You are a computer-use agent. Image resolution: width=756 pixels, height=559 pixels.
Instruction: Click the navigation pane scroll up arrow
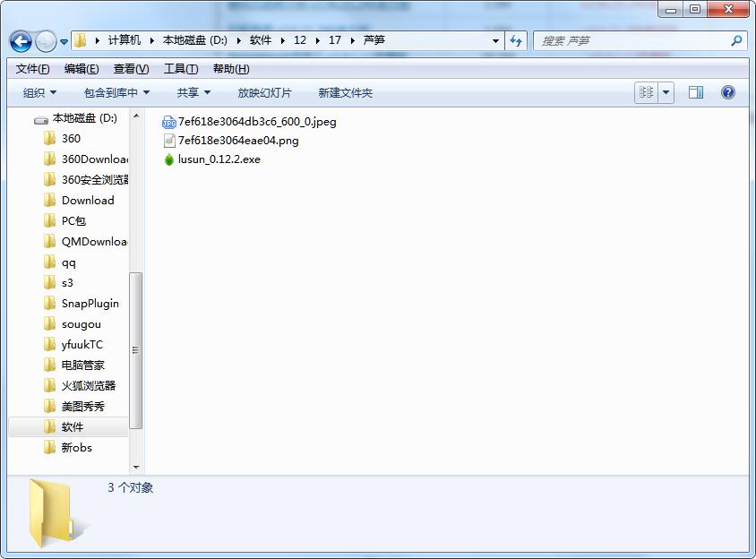click(x=136, y=116)
